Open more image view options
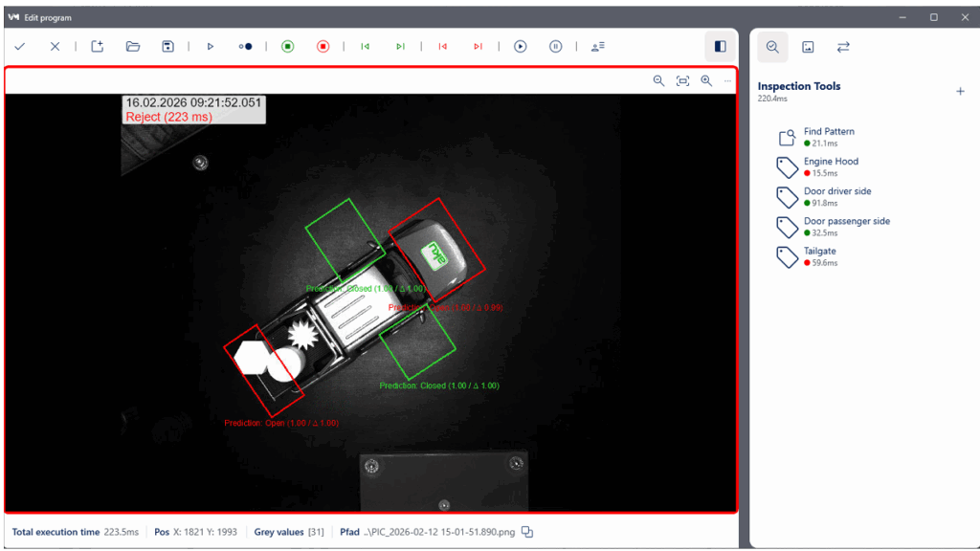Image resolution: width=980 pixels, height=551 pixels. point(726,80)
